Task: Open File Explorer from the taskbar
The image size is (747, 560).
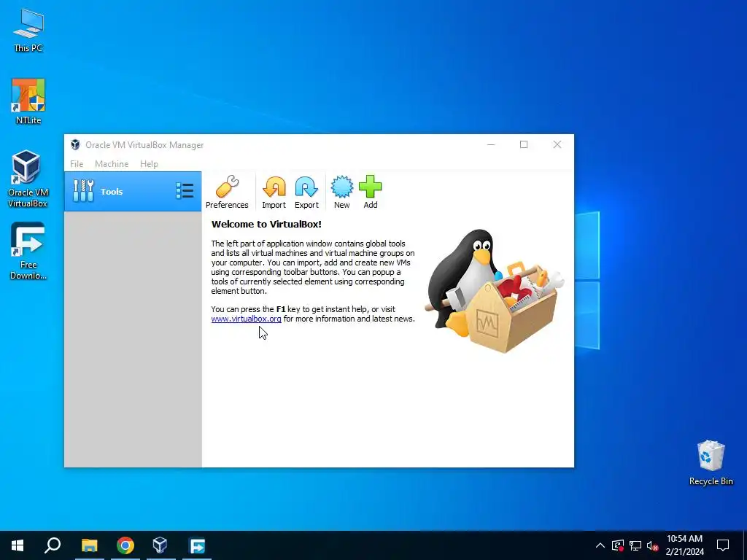Action: 89,545
